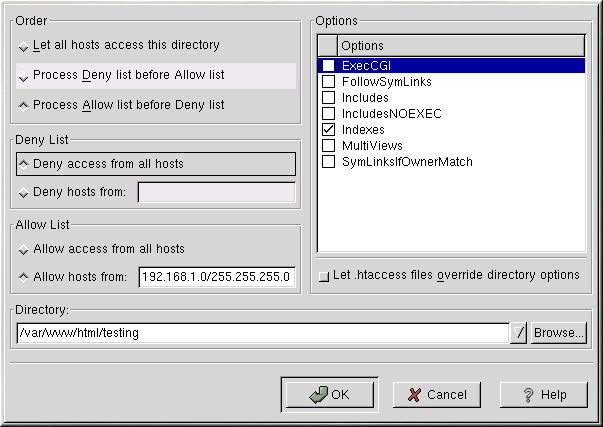
Task: Click the Options column header
Action: click(461, 46)
